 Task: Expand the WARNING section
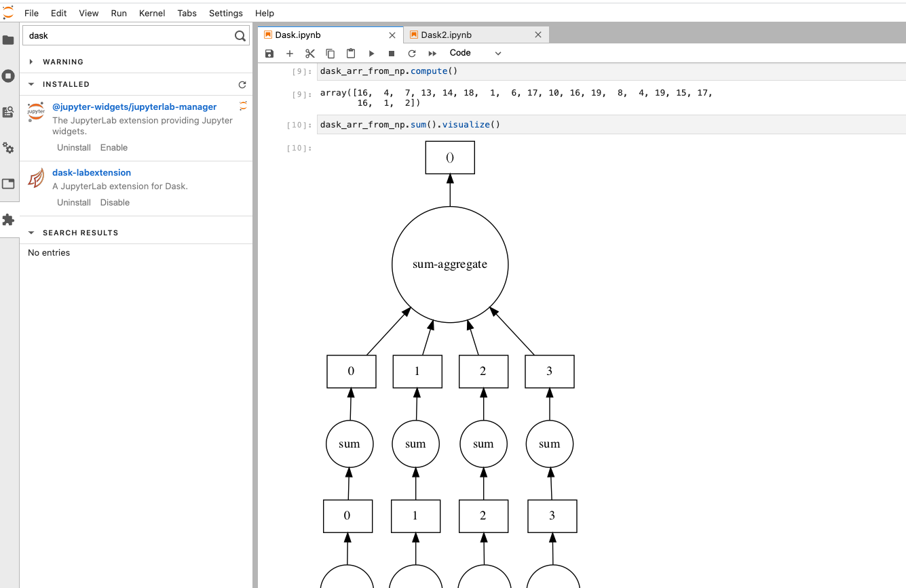[31, 61]
